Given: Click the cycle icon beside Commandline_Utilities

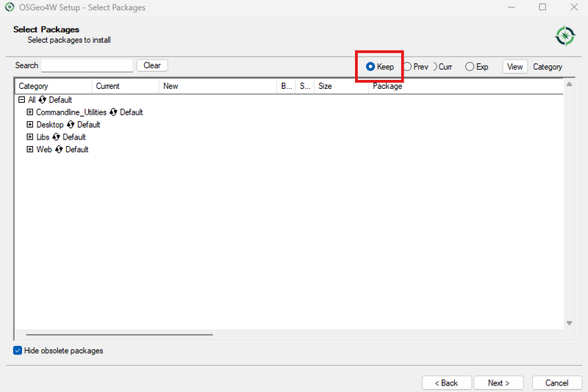Looking at the screenshot, I should pos(114,112).
